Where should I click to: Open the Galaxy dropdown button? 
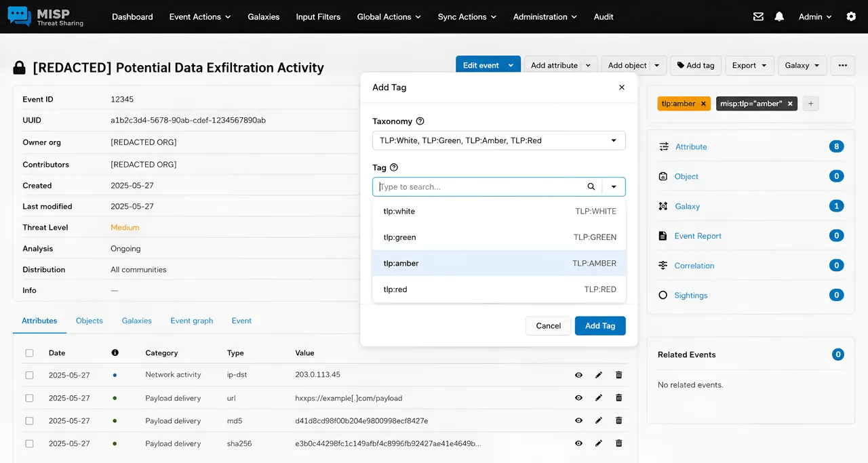click(x=802, y=66)
